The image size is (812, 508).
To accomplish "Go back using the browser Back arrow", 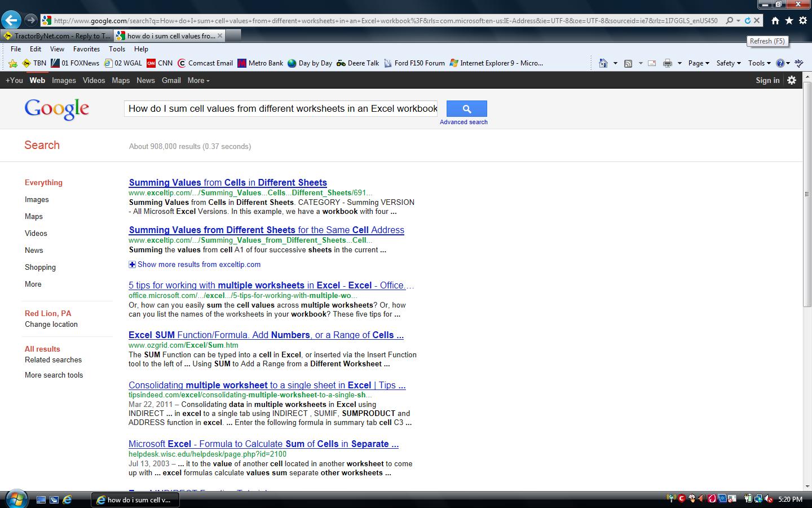I will point(11,20).
